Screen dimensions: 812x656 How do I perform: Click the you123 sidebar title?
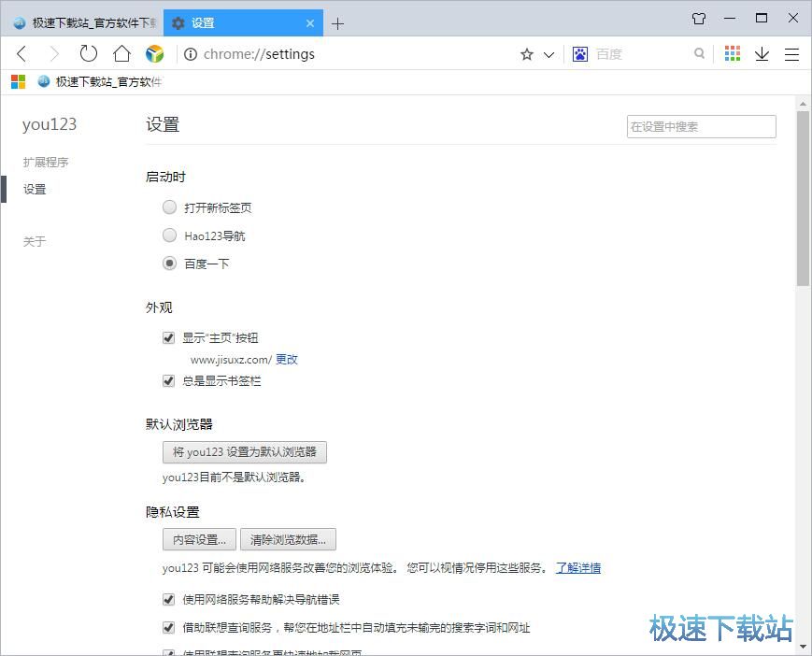[x=50, y=124]
